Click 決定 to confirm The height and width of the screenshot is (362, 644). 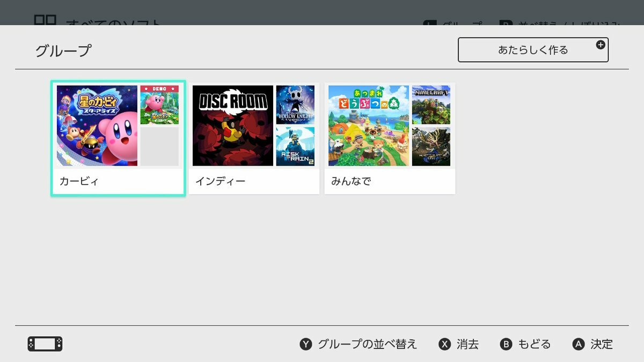click(x=602, y=344)
